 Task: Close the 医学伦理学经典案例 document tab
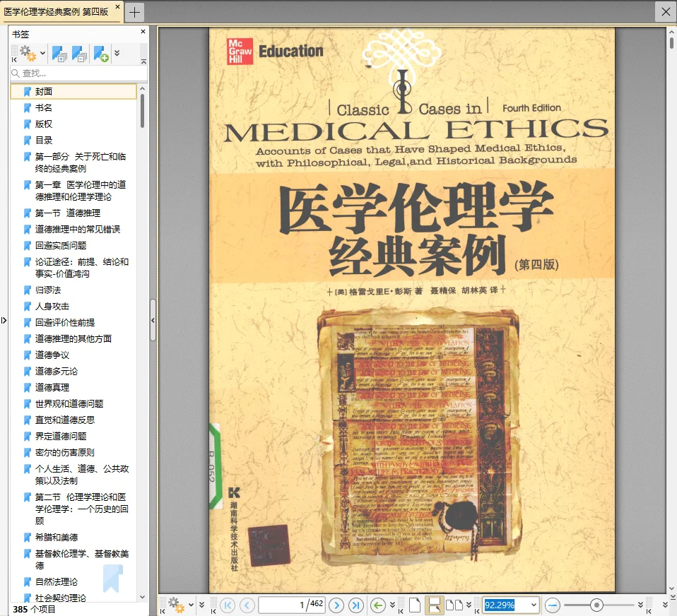pyautogui.click(x=117, y=7)
